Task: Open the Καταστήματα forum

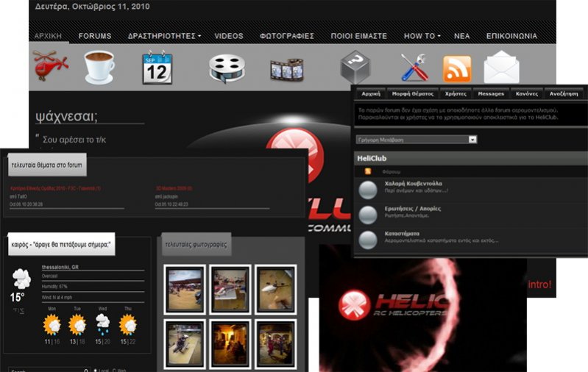Action: pos(402,233)
